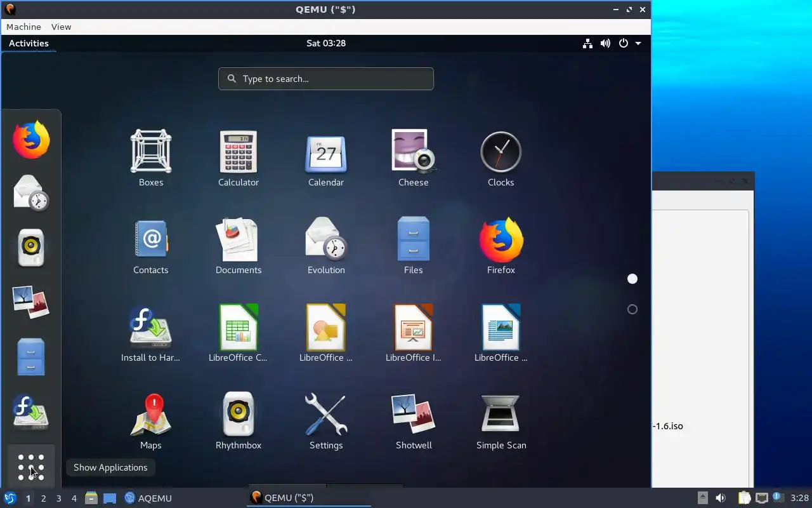Select the first app grid page indicator

632,279
